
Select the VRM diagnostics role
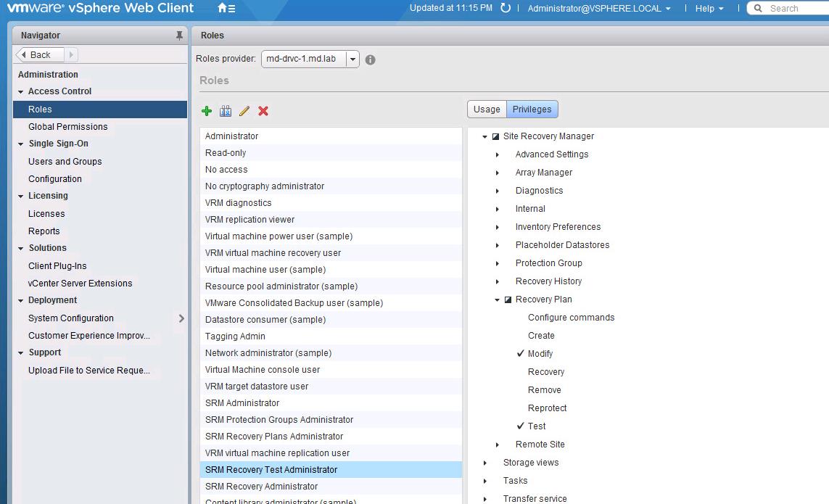331,202
